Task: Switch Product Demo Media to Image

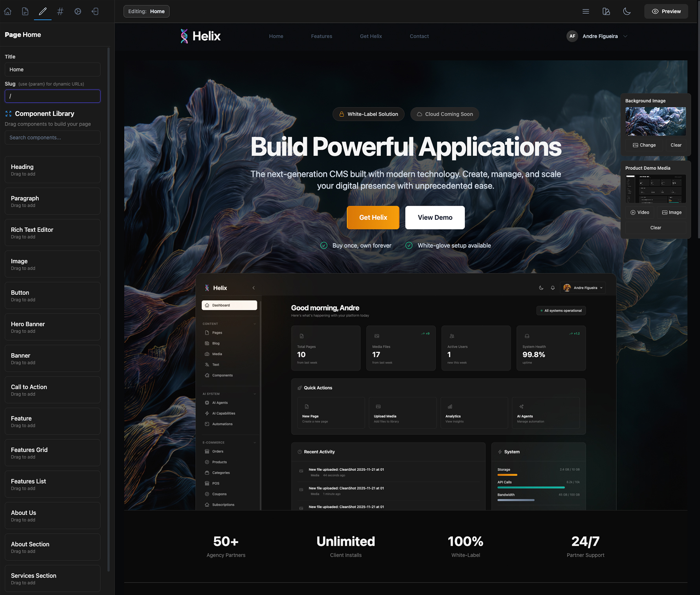Action: 672,212
